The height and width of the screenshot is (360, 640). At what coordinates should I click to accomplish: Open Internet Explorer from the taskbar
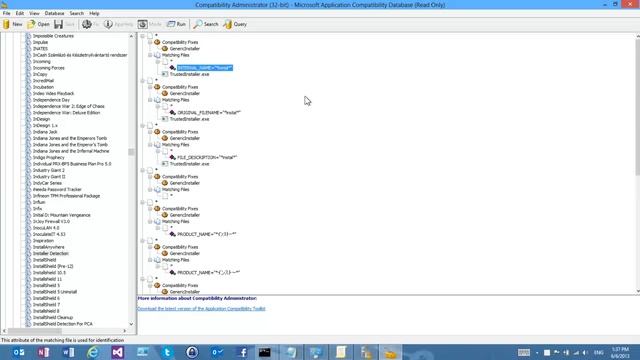coord(93,352)
